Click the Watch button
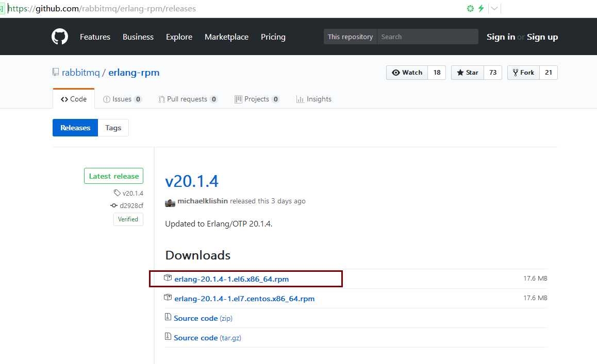 407,72
